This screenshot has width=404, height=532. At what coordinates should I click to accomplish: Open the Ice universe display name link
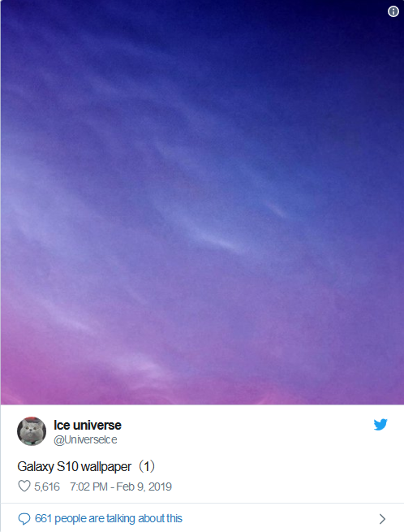tap(88, 425)
